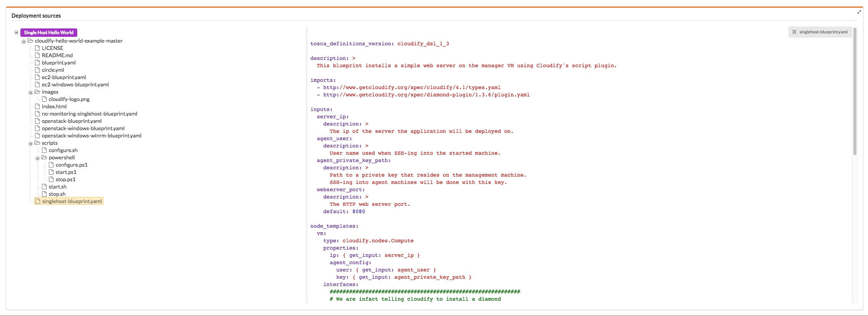Collapse the cloudify-hello-world-example-master folder

(23, 41)
